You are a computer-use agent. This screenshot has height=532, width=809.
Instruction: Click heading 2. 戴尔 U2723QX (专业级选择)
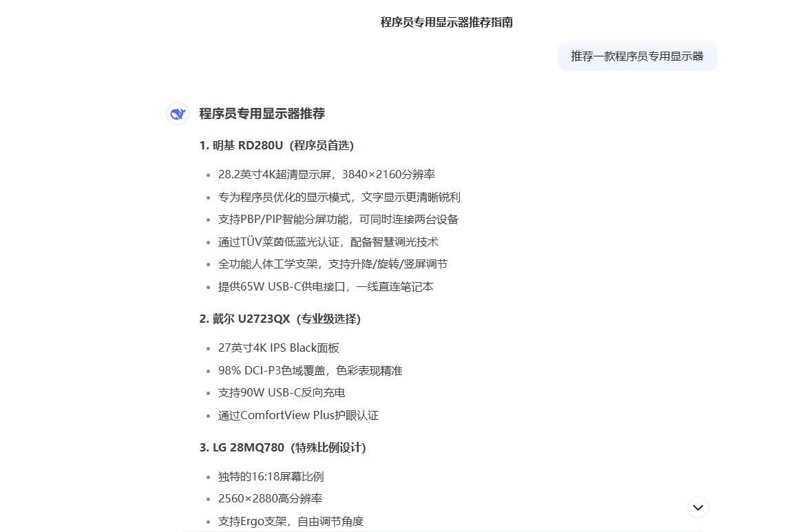(280, 319)
